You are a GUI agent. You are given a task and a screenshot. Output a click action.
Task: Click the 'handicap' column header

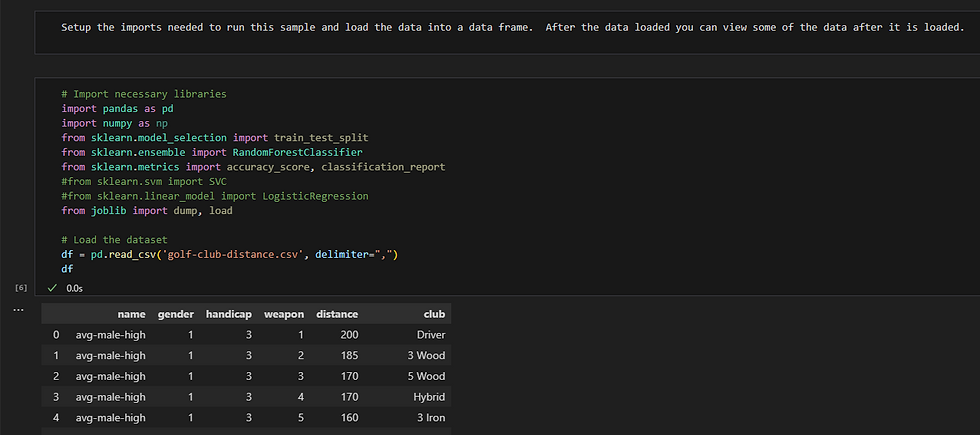coord(229,314)
